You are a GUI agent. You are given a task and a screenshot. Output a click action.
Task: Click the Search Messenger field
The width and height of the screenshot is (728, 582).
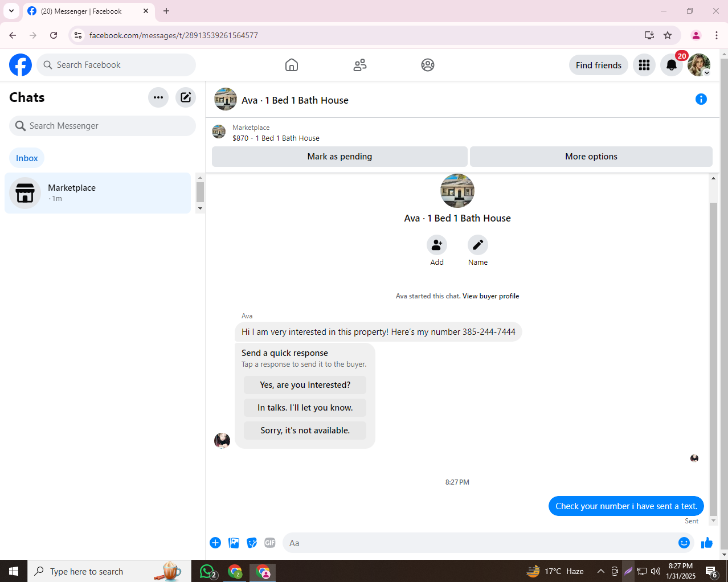(103, 126)
